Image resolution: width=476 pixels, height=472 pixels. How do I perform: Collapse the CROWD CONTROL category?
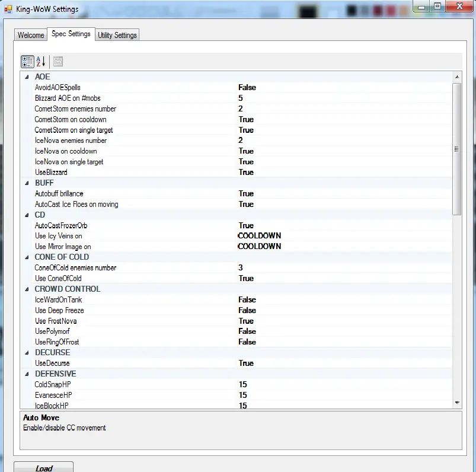pos(27,289)
